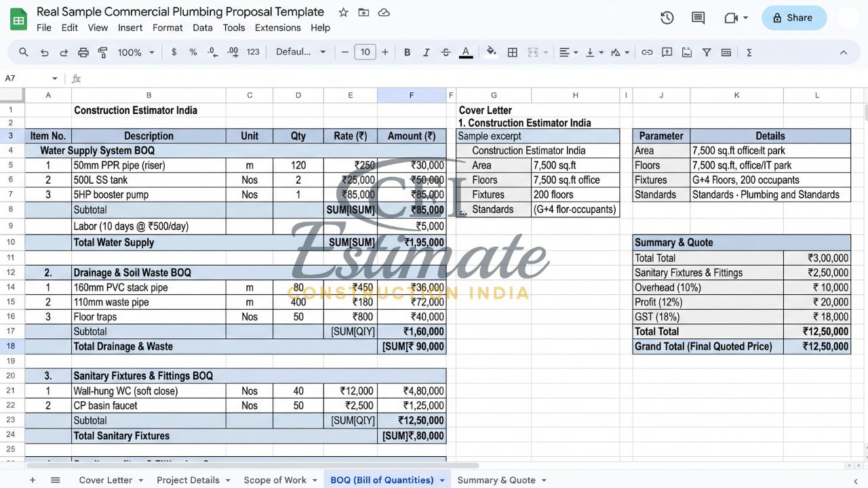Open the text color picker
The height and width of the screenshot is (488, 868).
click(x=466, y=52)
